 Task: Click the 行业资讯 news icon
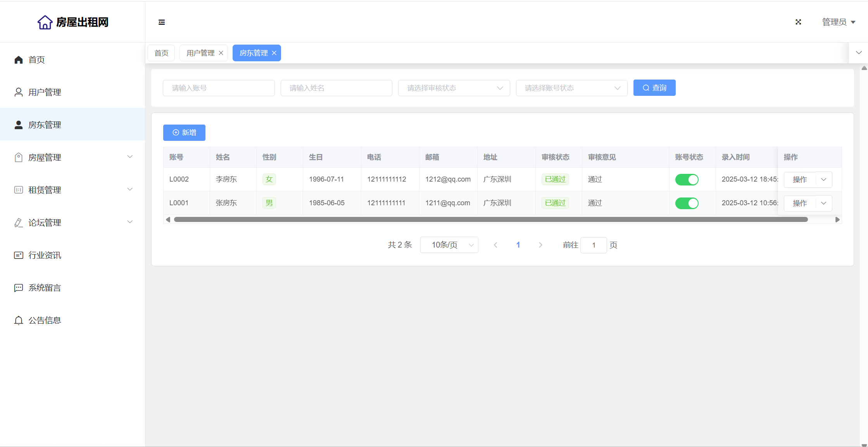tap(18, 255)
